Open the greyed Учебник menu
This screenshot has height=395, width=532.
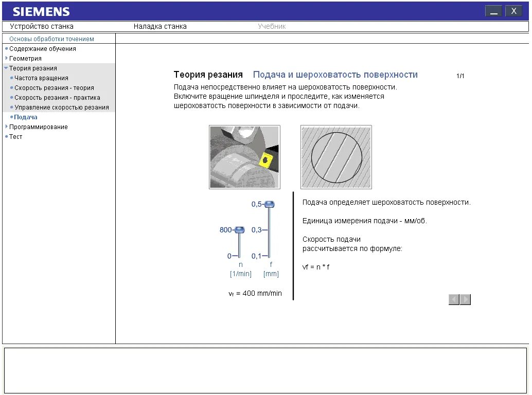272,26
